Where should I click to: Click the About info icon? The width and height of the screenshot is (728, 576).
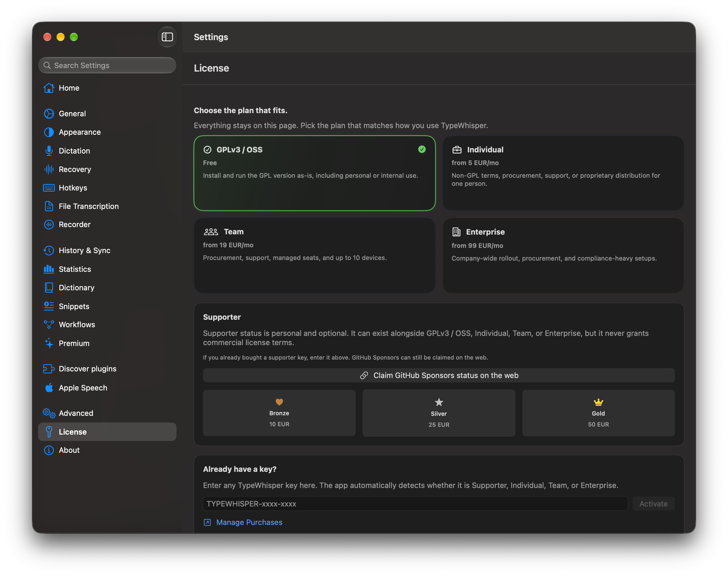pos(49,450)
